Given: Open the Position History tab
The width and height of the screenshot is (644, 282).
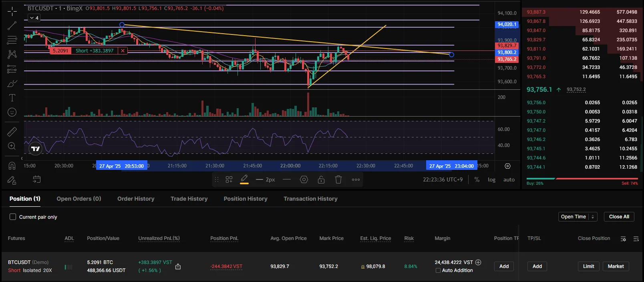Looking at the screenshot, I should point(246,199).
